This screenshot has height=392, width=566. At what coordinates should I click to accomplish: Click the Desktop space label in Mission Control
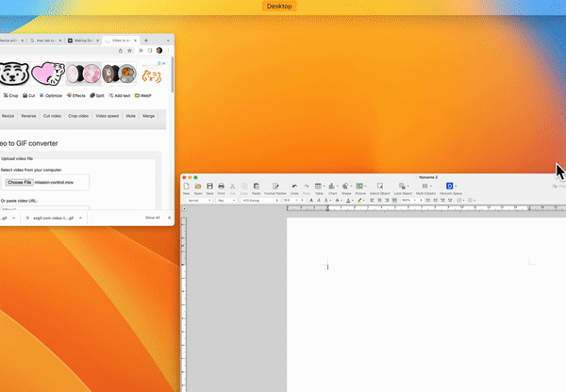tap(279, 7)
